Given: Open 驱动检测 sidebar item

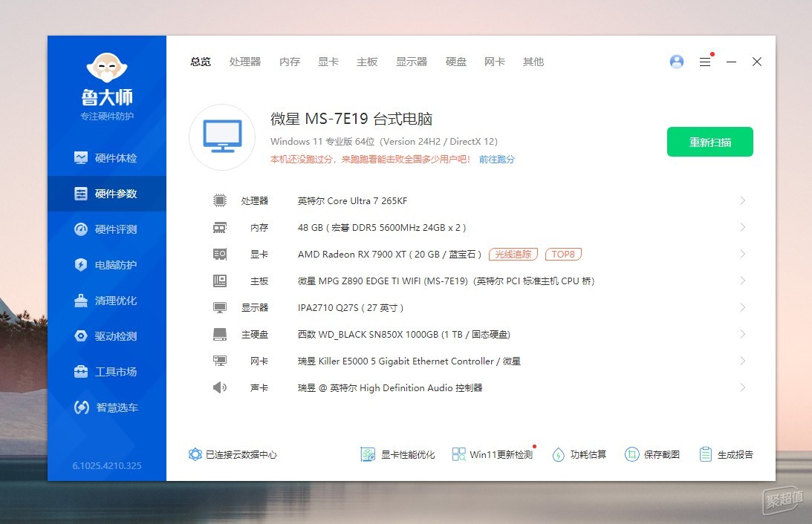Looking at the screenshot, I should pos(107,336).
